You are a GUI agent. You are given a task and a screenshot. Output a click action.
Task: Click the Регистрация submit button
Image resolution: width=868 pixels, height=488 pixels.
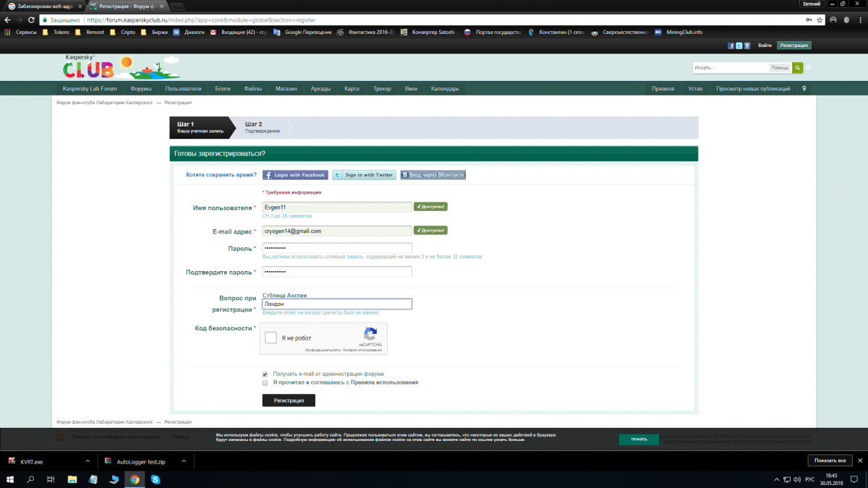point(289,401)
